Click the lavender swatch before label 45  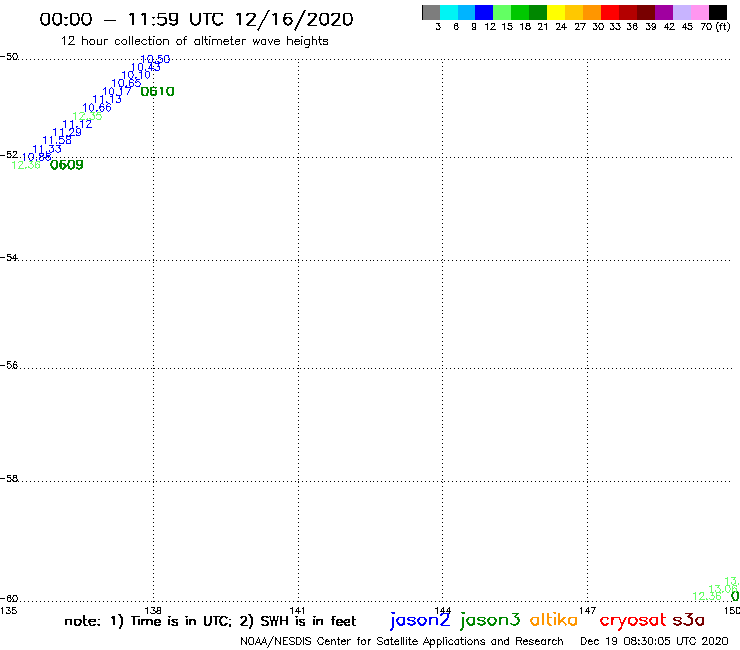point(682,12)
